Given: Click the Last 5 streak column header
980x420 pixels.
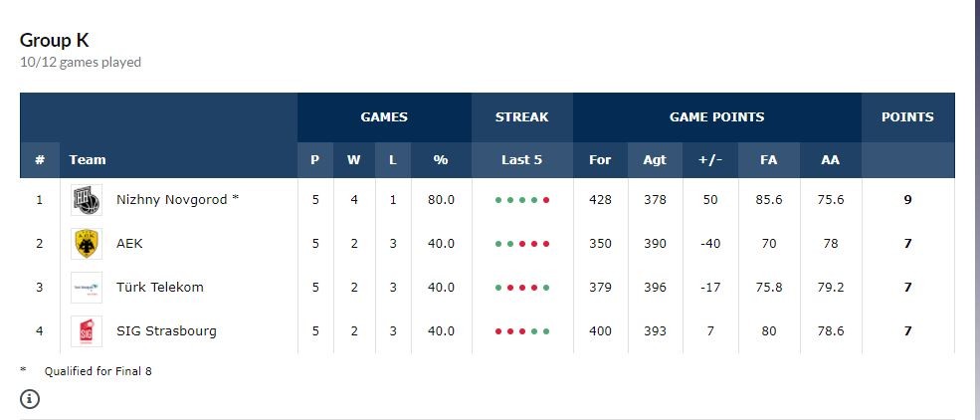Looking at the screenshot, I should point(522,159).
